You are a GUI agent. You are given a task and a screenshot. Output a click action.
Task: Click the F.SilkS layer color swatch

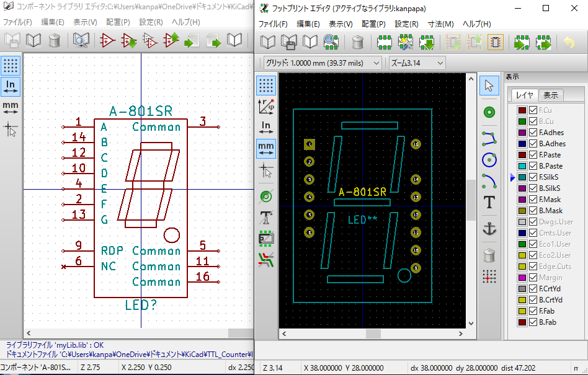(523, 177)
